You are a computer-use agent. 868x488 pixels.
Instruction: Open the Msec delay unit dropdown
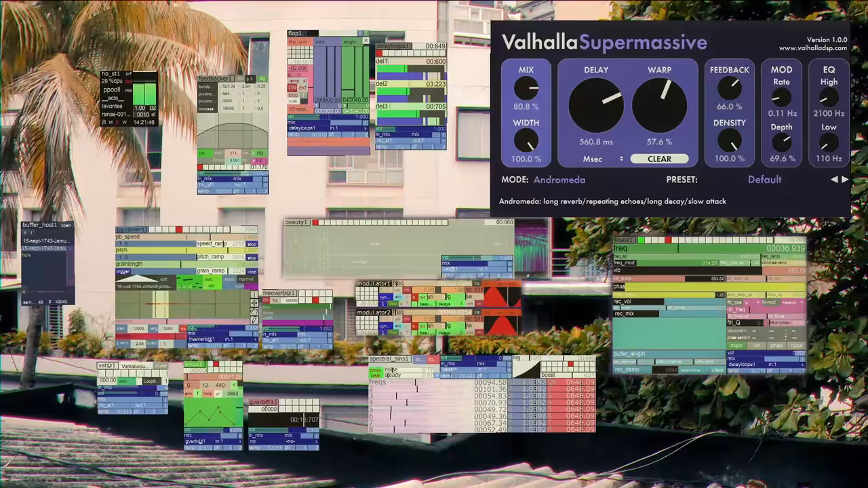[x=603, y=159]
